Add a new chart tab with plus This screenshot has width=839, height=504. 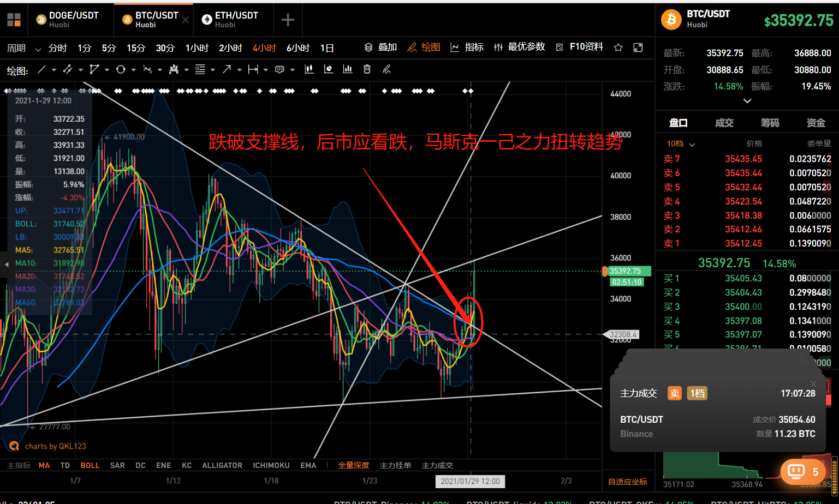click(288, 20)
